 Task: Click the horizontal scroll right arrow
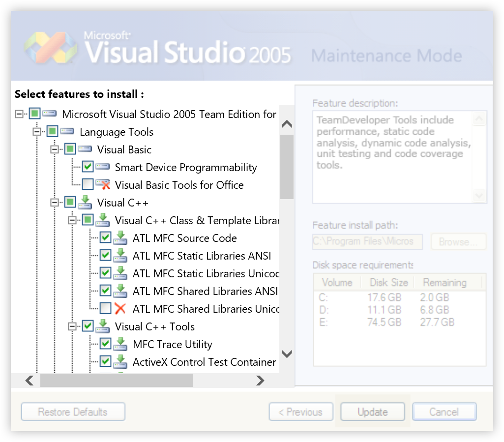(x=260, y=380)
